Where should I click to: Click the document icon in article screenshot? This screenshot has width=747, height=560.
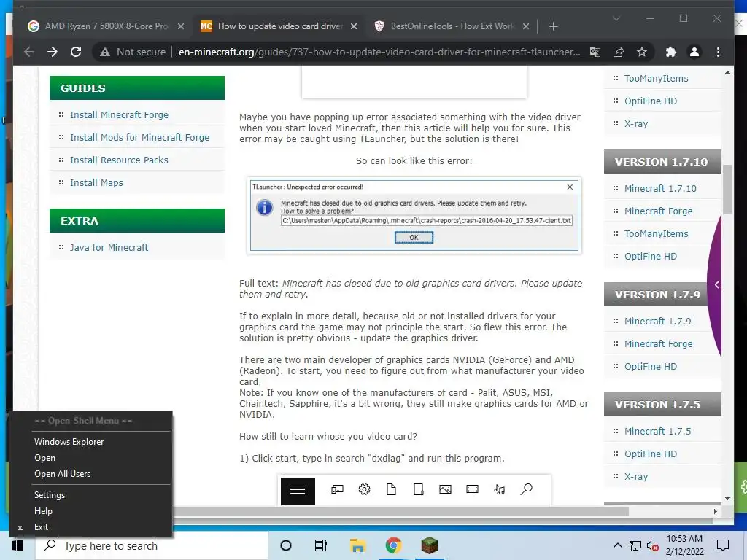pos(391,489)
